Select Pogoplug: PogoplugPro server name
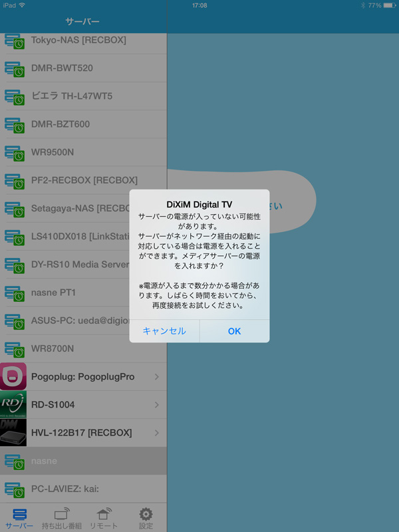The width and height of the screenshot is (399, 532). [82, 376]
